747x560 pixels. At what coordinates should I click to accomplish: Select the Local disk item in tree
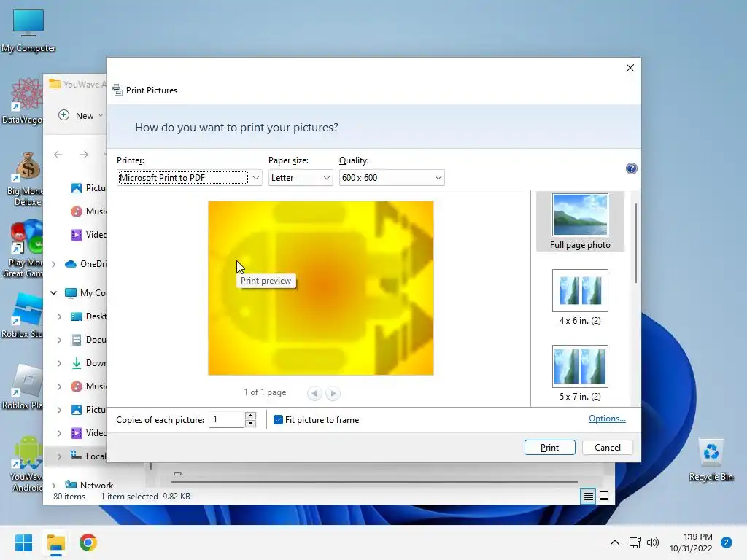(x=88, y=456)
